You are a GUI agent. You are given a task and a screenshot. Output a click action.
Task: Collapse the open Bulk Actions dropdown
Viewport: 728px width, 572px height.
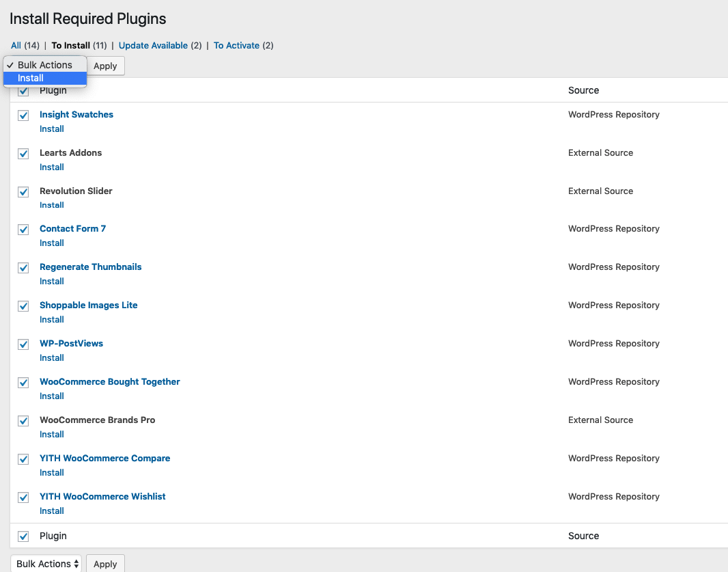44,64
